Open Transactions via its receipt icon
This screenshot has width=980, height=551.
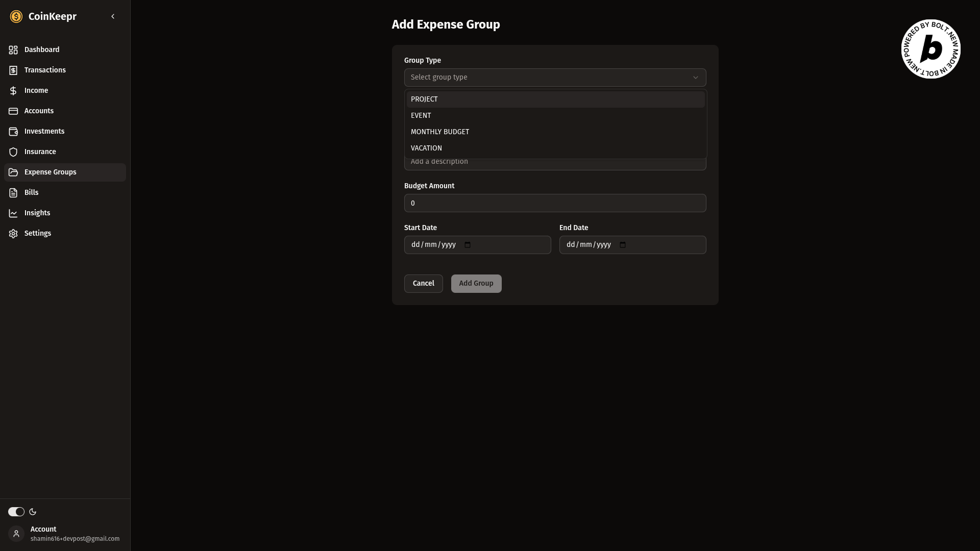tap(13, 70)
